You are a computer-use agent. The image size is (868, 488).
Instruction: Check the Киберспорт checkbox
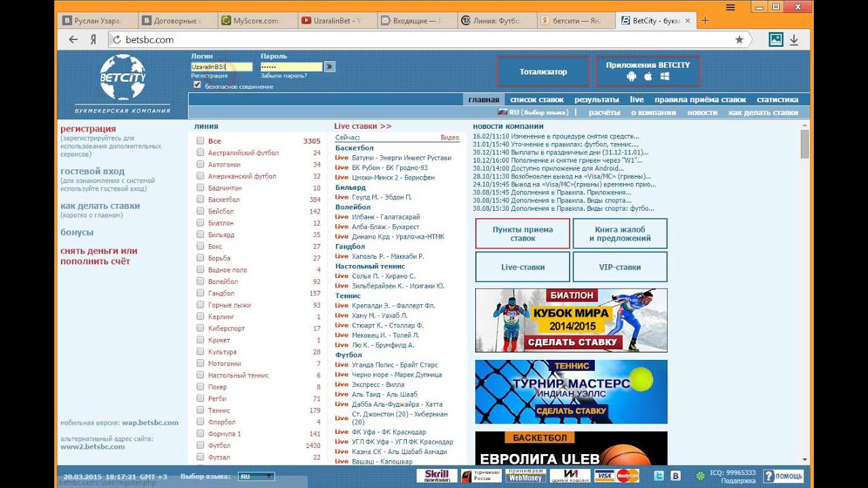point(200,328)
